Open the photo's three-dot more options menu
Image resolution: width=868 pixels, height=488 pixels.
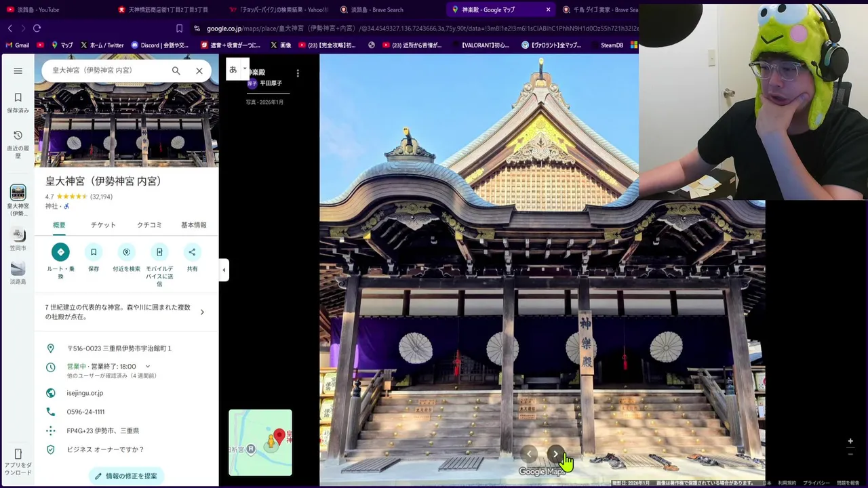point(297,73)
